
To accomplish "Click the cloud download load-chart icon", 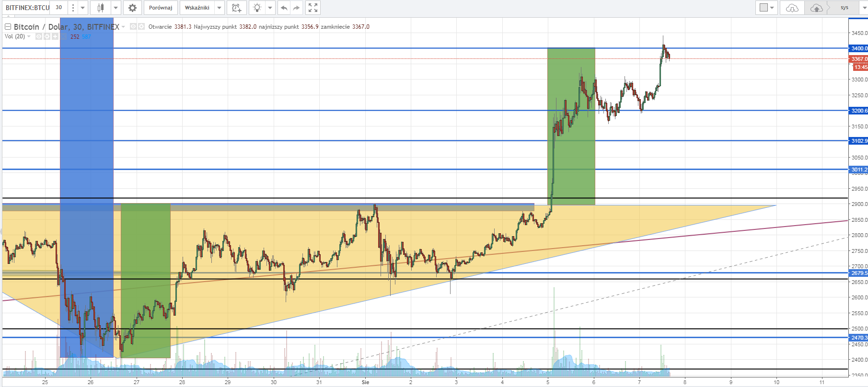I will (x=792, y=8).
